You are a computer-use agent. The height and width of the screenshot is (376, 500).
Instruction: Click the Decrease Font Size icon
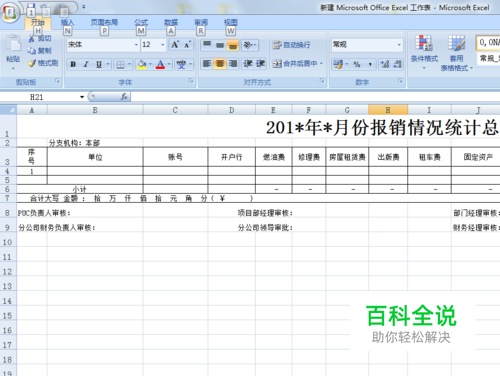(x=187, y=45)
